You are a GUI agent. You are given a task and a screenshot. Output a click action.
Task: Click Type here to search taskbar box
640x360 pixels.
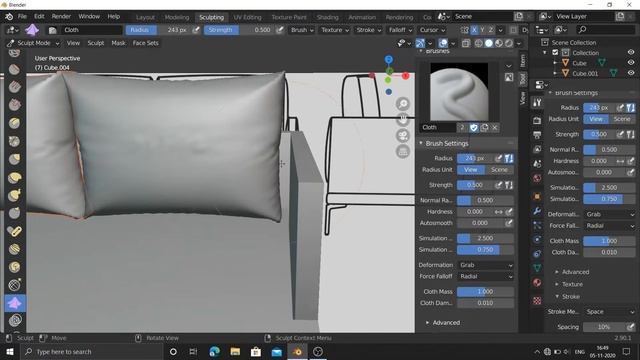click(x=92, y=351)
